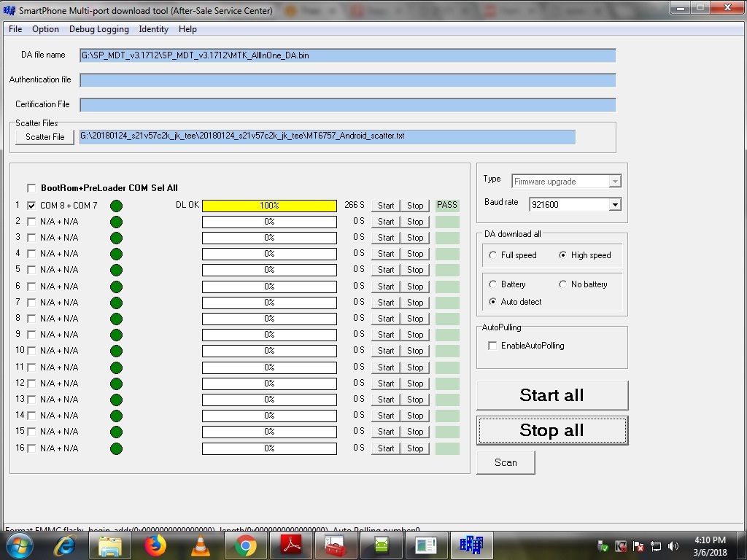
Task: Click the yellow 100% progress bar
Action: click(269, 206)
